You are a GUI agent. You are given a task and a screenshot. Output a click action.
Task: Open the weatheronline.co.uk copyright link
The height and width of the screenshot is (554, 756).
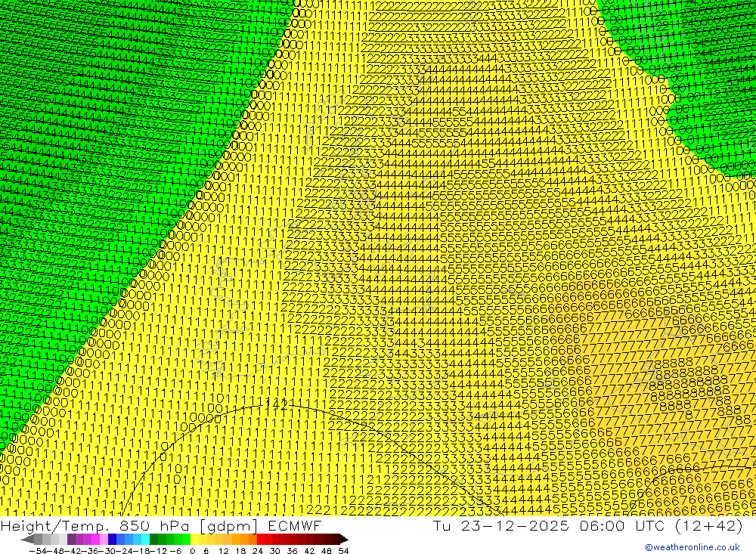pyautogui.click(x=692, y=547)
